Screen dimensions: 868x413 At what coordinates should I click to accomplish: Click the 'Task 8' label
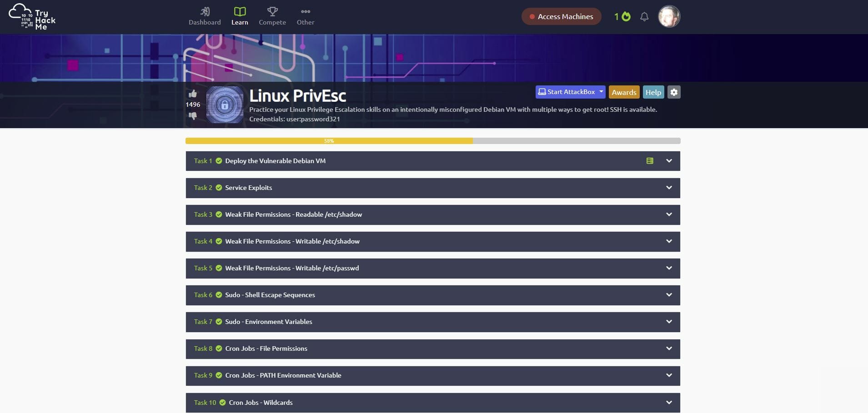coord(203,348)
